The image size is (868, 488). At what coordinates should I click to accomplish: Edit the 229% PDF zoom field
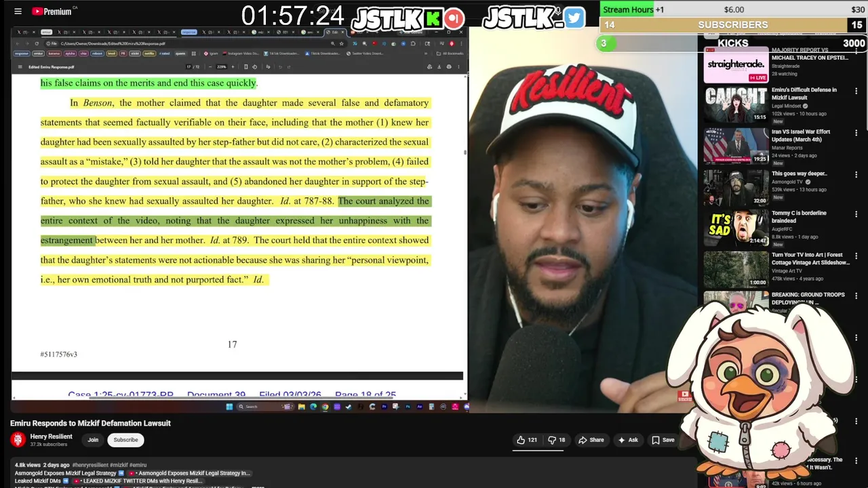pos(222,66)
